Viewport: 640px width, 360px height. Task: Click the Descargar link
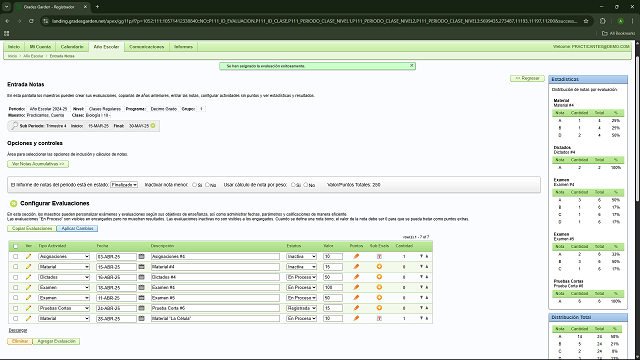(x=18, y=330)
